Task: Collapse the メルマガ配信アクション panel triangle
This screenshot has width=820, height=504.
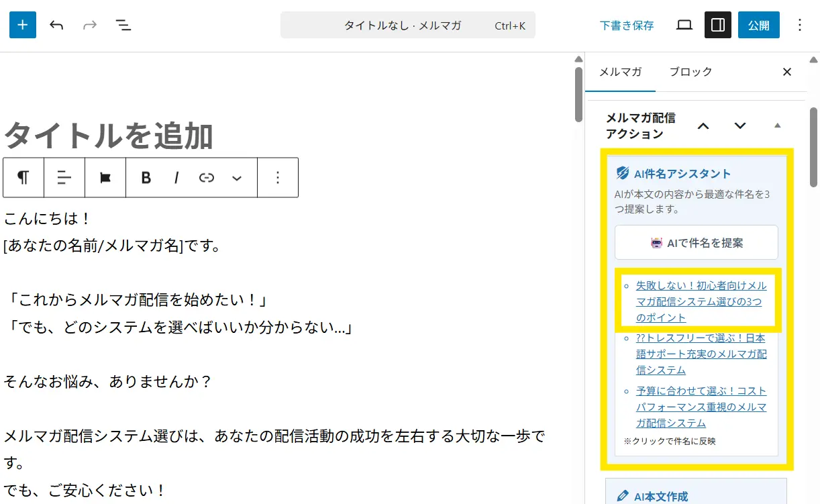Action: [777, 125]
